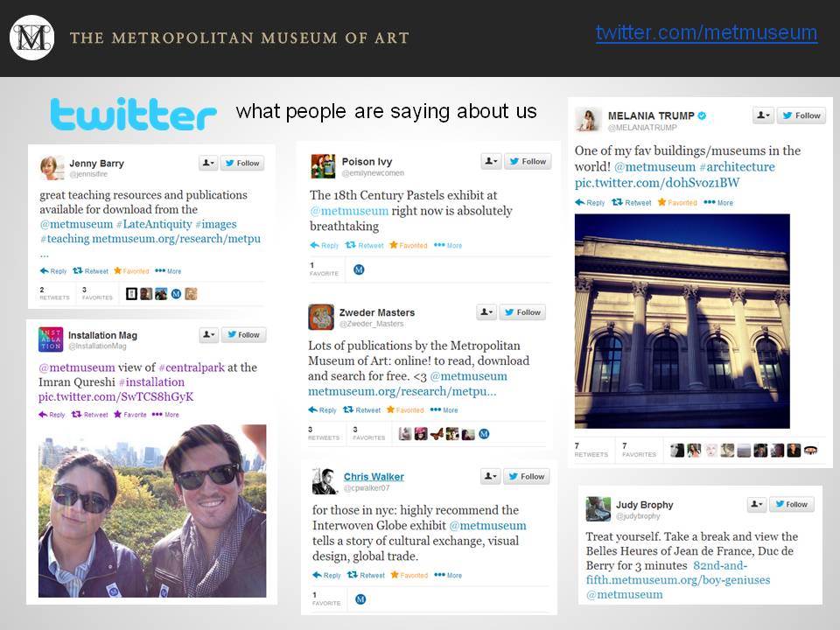The height and width of the screenshot is (630, 840).
Task: View the Met building facade photo
Action: (682, 321)
